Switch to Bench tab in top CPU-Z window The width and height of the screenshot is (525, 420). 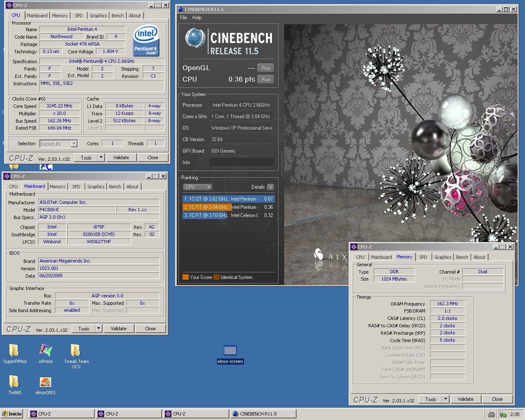118,16
